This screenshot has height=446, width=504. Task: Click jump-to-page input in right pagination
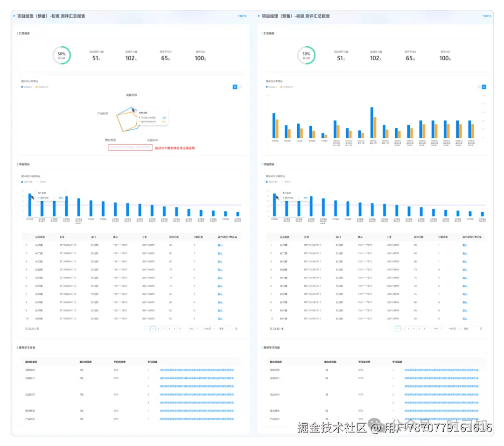474,329
